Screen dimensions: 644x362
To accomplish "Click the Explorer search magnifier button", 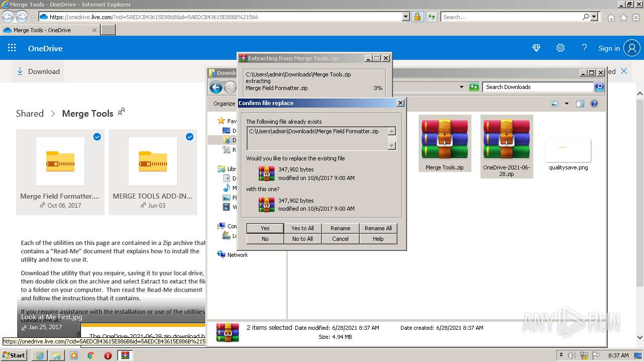I will click(599, 87).
